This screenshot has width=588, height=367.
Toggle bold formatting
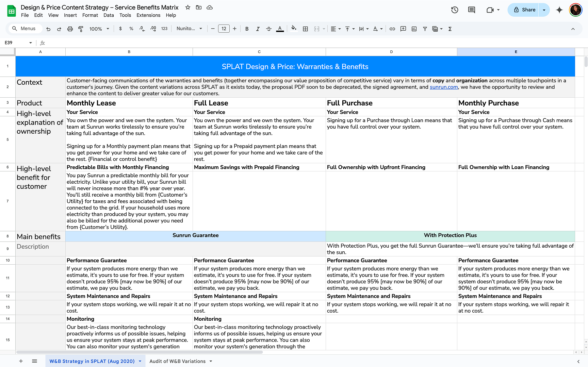(x=247, y=29)
